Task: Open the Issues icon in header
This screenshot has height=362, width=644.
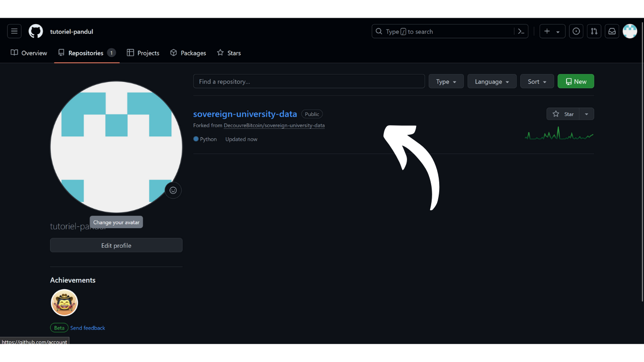Action: click(x=576, y=31)
